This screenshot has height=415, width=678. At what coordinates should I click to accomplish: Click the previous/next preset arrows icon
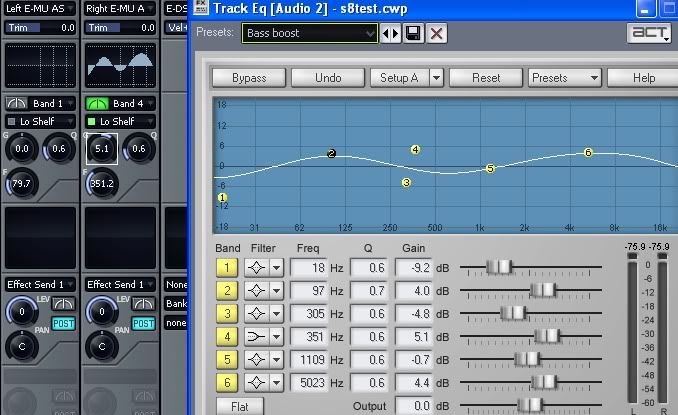click(x=390, y=33)
